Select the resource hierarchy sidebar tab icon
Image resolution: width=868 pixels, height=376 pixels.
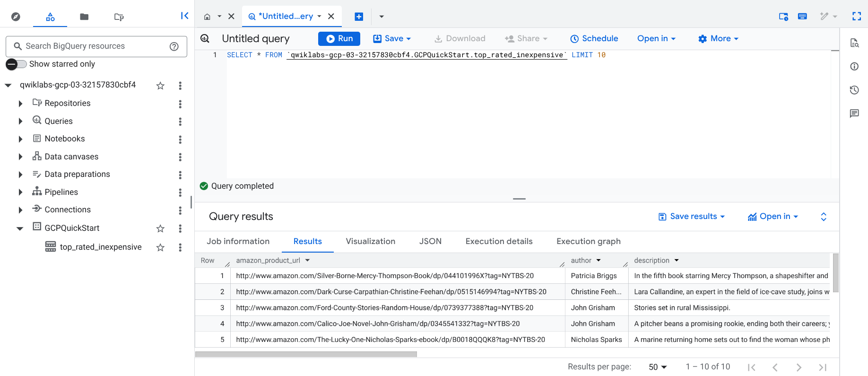pos(50,17)
